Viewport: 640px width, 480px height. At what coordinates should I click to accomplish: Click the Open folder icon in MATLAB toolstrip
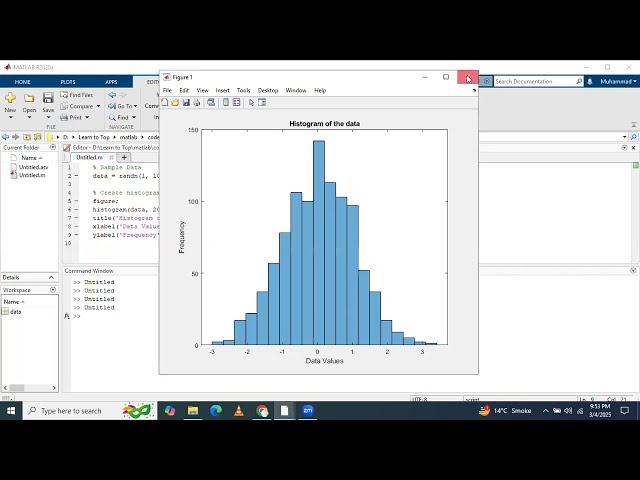point(29,98)
